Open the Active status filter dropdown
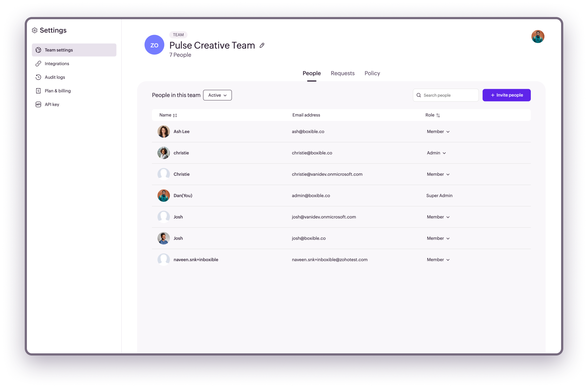 tap(217, 95)
